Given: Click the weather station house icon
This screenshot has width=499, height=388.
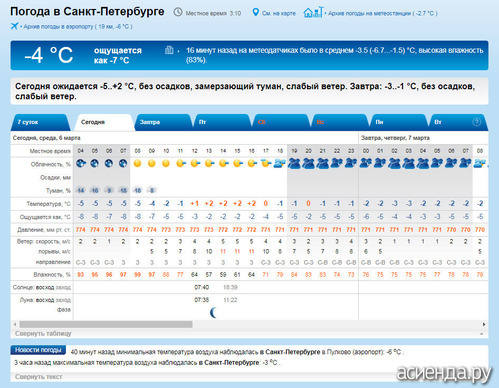Looking at the screenshot, I should click(x=313, y=12).
